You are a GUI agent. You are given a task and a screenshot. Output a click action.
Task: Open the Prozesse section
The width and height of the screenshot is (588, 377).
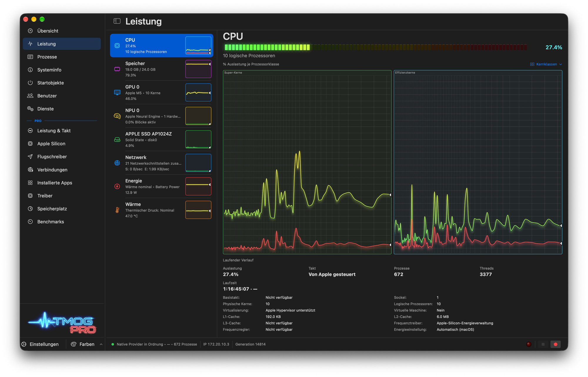pos(62,57)
